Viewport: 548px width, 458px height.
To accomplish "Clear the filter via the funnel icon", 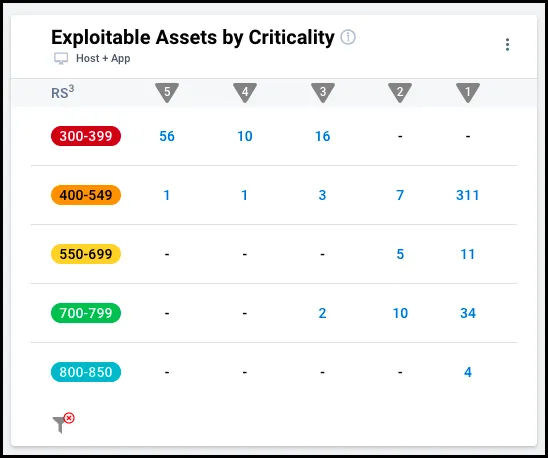I will pos(63,423).
